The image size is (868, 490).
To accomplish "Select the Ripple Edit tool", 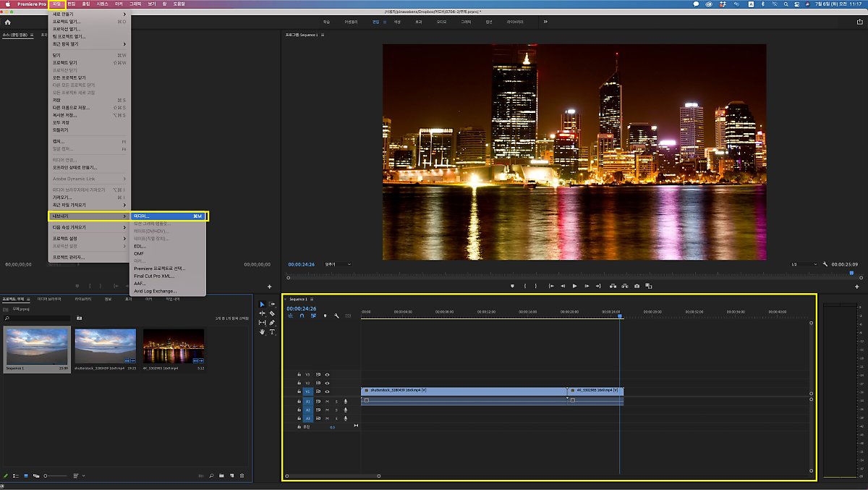I will tap(263, 313).
